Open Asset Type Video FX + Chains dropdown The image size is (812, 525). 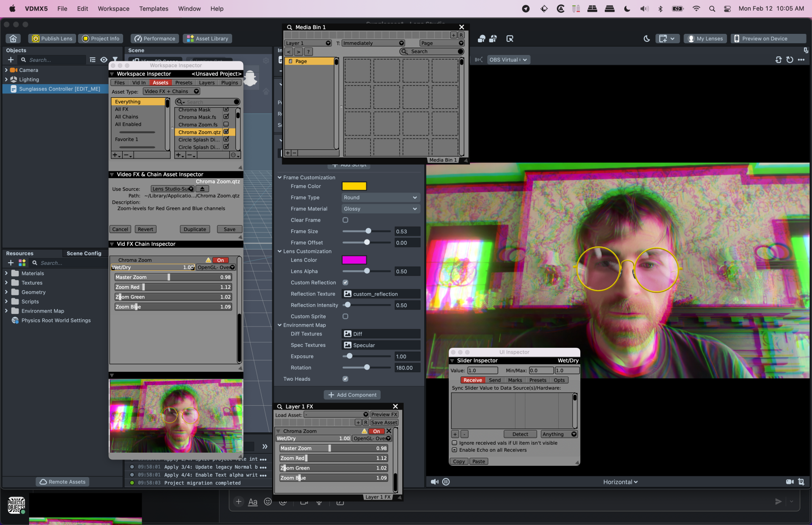[171, 91]
